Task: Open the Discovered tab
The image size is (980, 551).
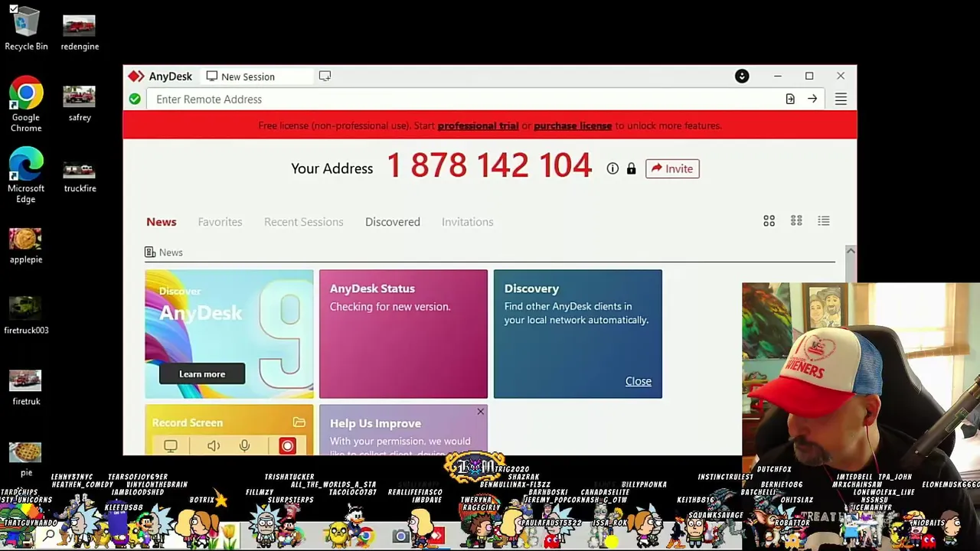Action: pyautogui.click(x=393, y=222)
